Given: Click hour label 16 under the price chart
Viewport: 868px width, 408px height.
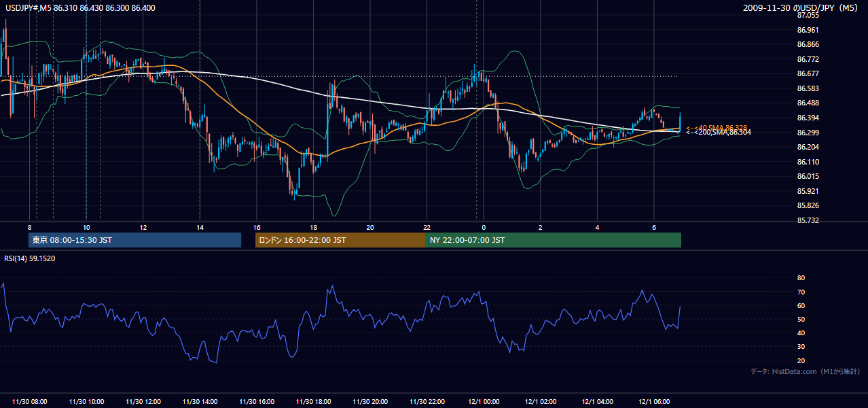Looking at the screenshot, I should 257,227.
